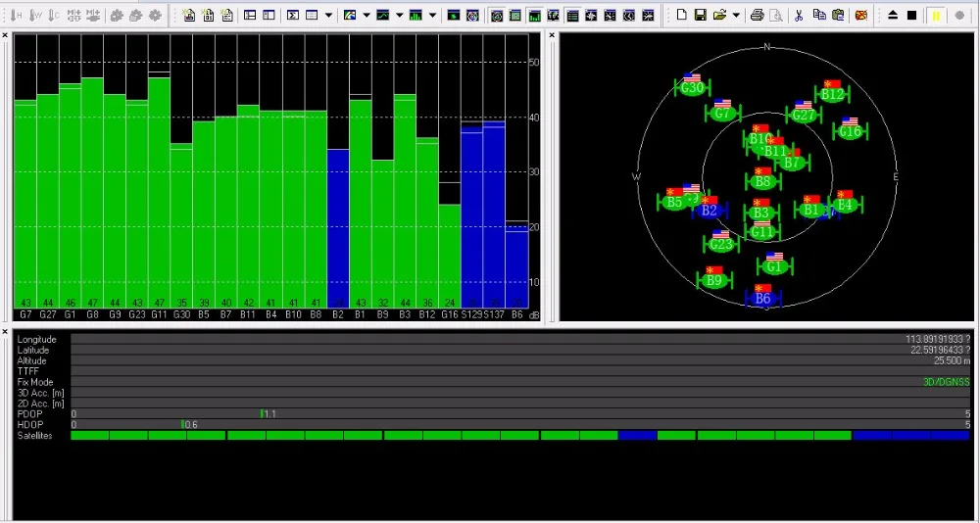Click satellite G23 in the sky view
980x523 pixels.
(720, 244)
